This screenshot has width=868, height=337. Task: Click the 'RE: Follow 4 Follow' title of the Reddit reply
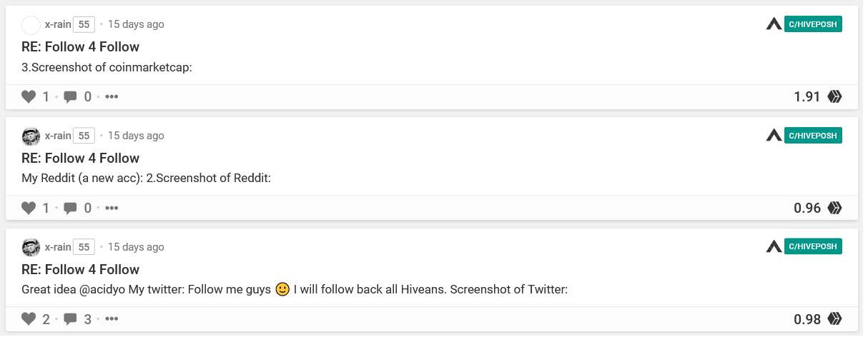click(80, 158)
